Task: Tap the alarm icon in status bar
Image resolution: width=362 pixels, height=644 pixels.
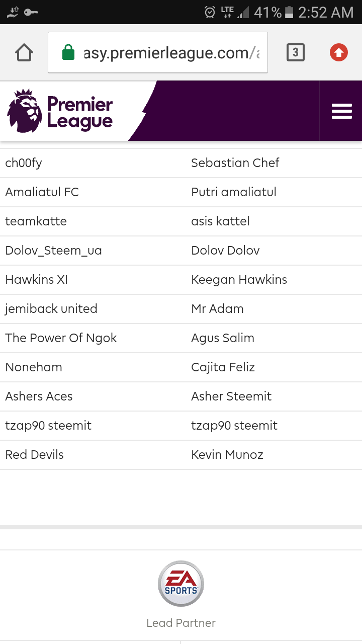Action: pyautogui.click(x=210, y=12)
